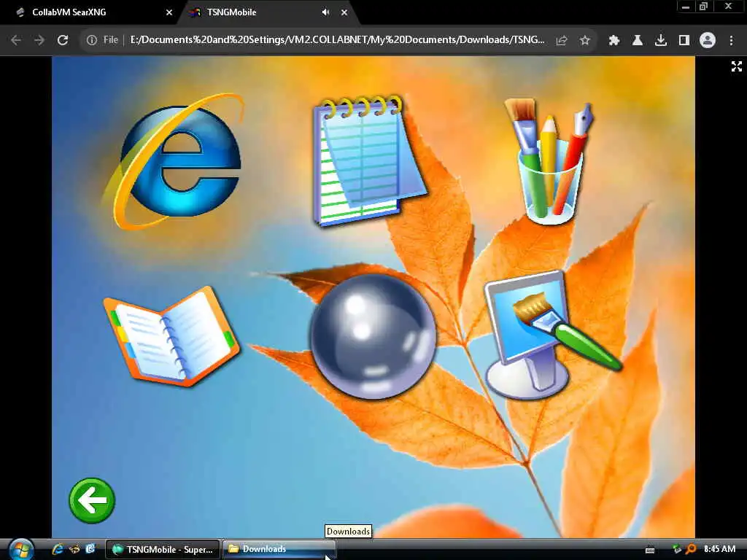Launch the silver pinball sphere icon
The height and width of the screenshot is (560, 747).
(x=373, y=336)
